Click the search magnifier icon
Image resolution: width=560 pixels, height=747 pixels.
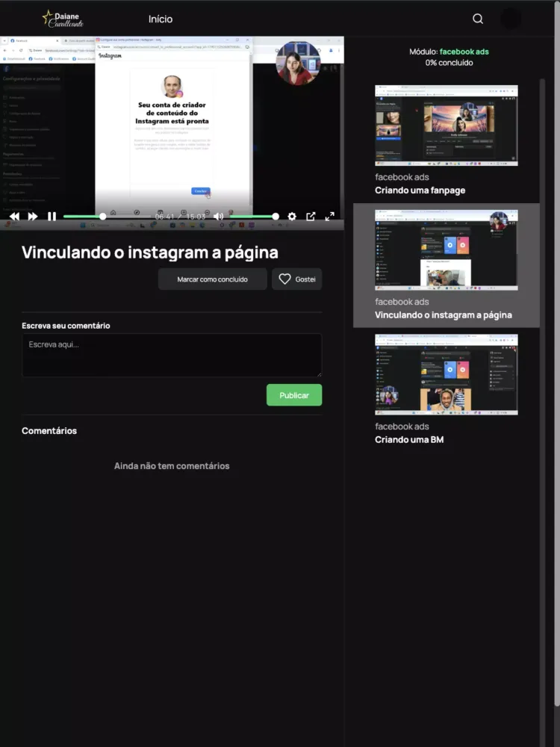478,19
